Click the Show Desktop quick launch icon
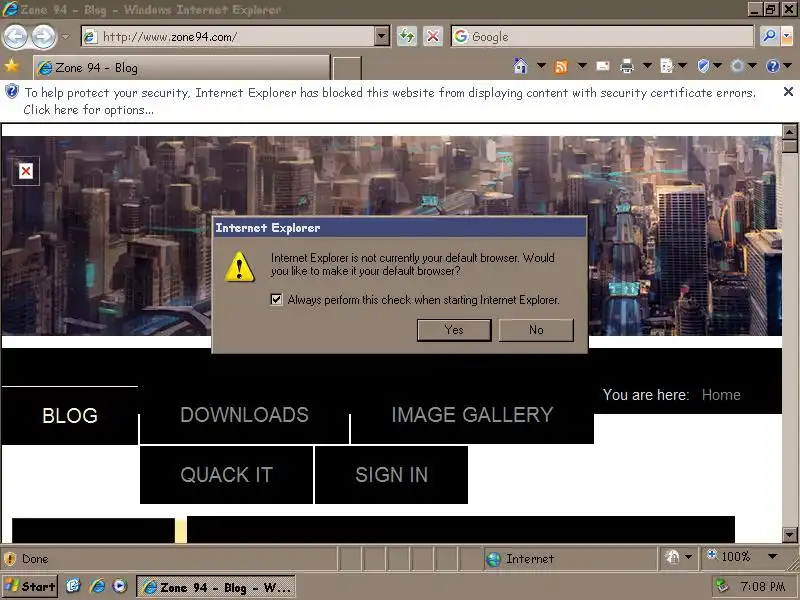Image resolution: width=800 pixels, height=600 pixels. tap(73, 586)
